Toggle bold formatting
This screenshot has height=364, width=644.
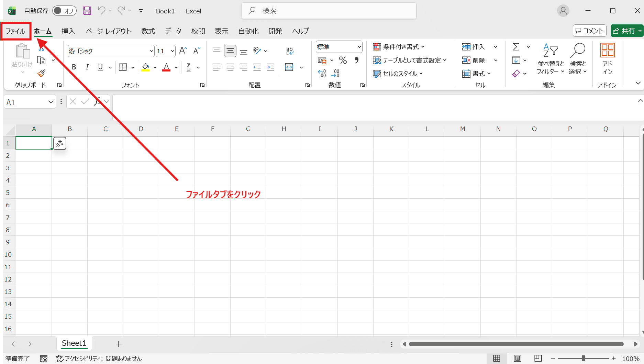click(74, 67)
